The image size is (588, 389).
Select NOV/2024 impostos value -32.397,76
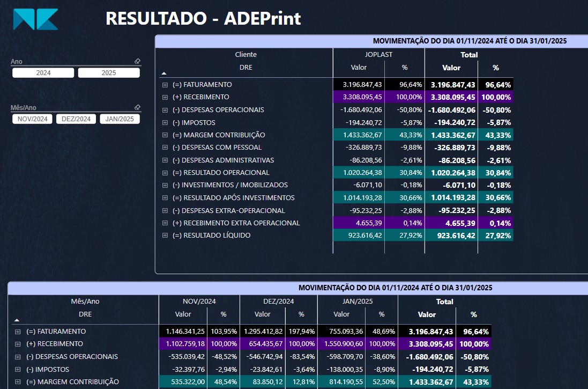click(x=188, y=370)
